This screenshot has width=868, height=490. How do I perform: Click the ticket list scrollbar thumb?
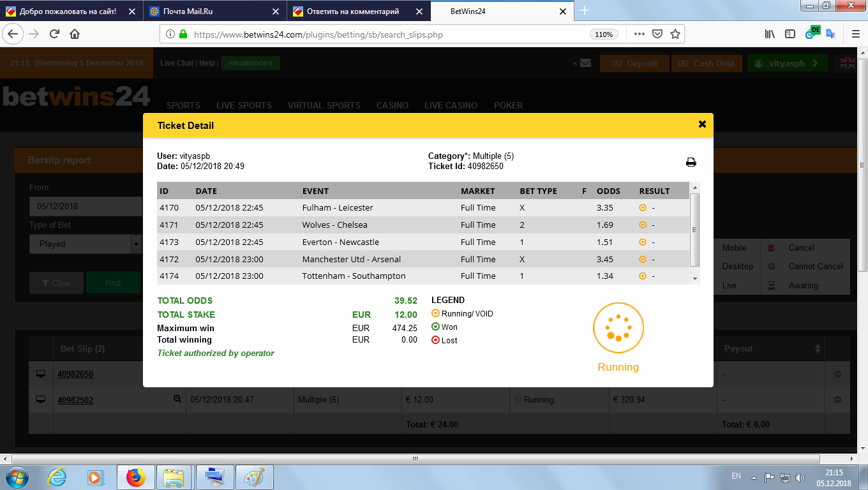[696, 230]
